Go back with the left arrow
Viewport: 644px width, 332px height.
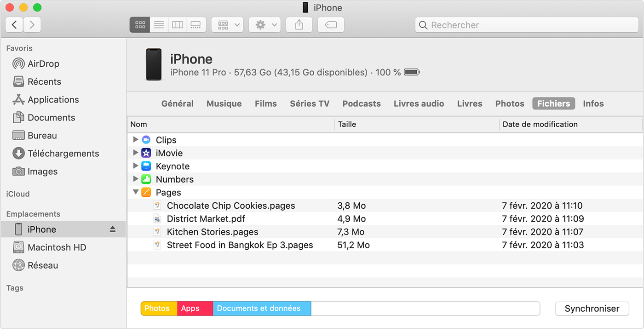click(x=14, y=25)
